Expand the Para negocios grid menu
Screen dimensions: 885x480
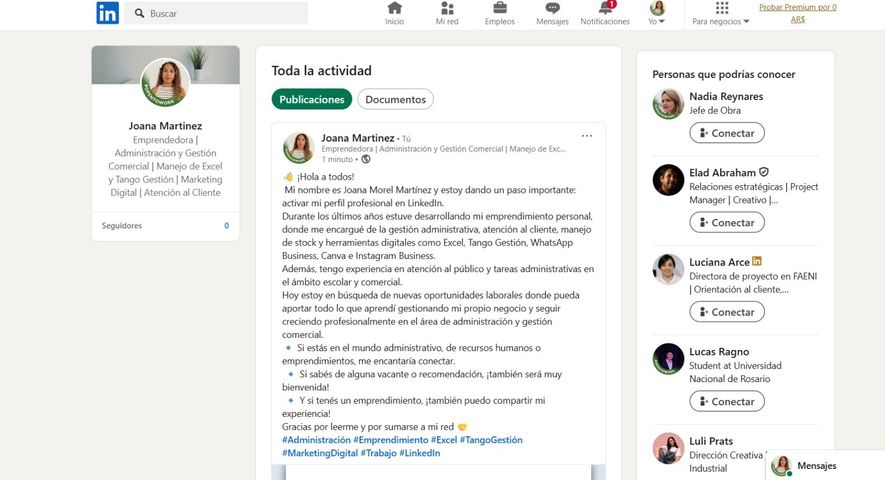pos(721,14)
